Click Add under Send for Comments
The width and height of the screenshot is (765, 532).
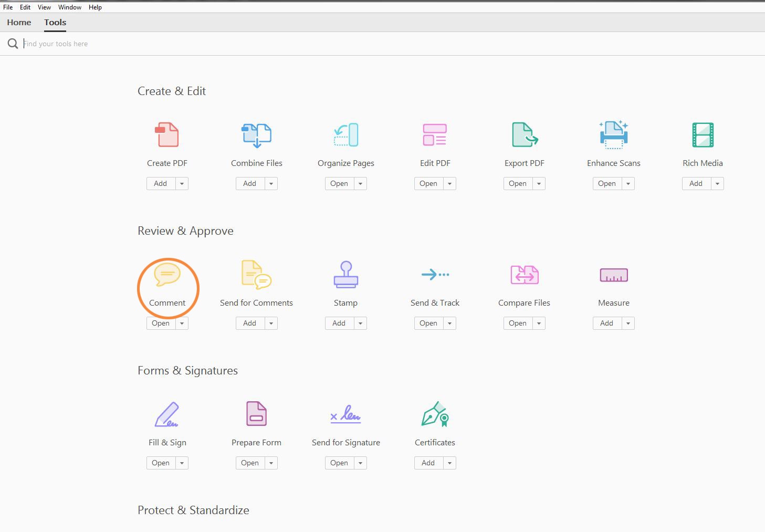tap(250, 323)
